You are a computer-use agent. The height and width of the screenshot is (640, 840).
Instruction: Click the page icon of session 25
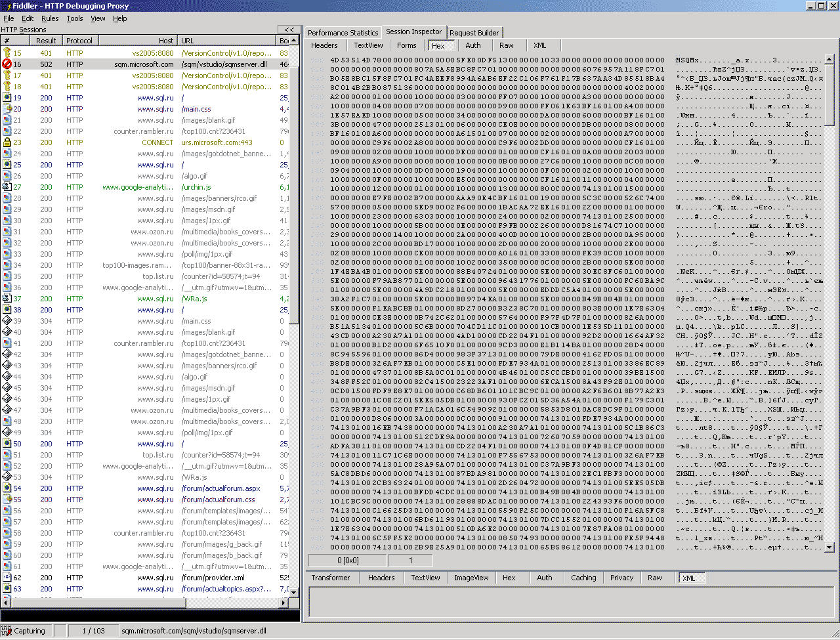pyautogui.click(x=7, y=165)
